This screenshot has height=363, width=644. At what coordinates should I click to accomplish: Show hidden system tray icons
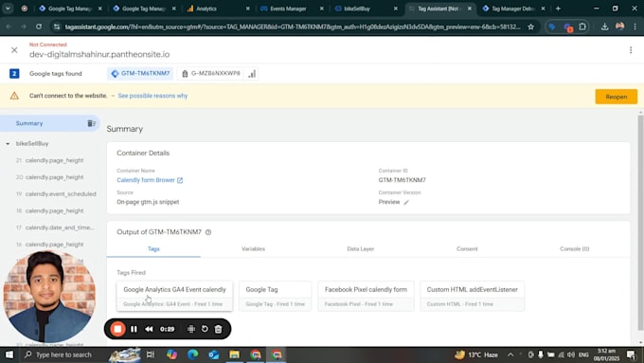(510, 354)
